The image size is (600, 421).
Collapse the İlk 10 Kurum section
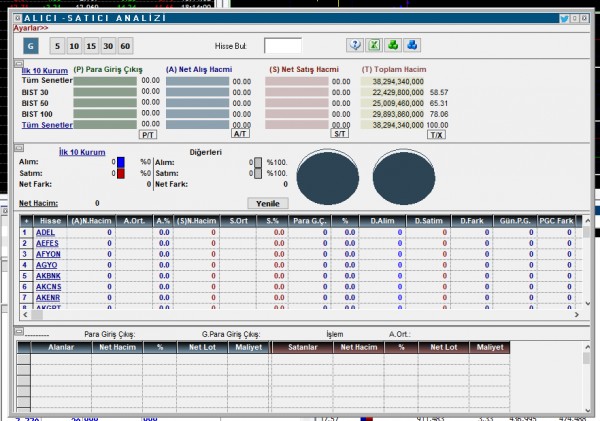pos(16,148)
